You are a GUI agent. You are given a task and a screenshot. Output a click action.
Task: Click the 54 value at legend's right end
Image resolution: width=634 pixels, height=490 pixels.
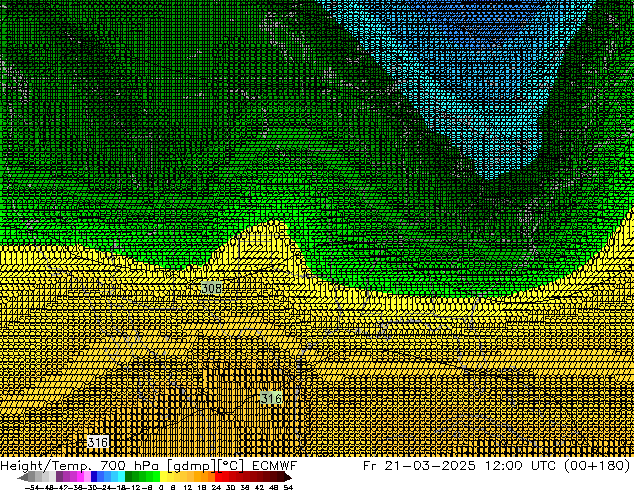coord(288,487)
